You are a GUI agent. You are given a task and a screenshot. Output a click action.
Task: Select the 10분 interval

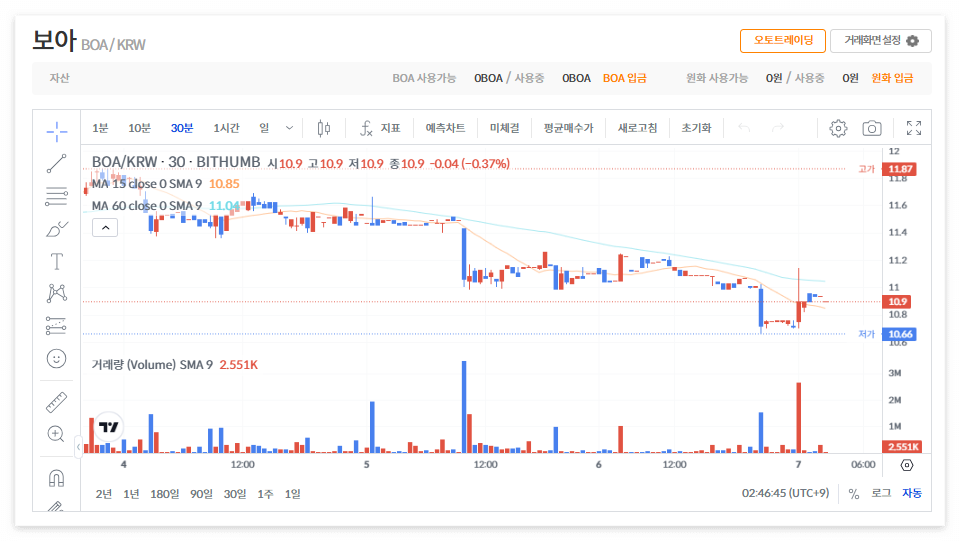pyautogui.click(x=139, y=128)
